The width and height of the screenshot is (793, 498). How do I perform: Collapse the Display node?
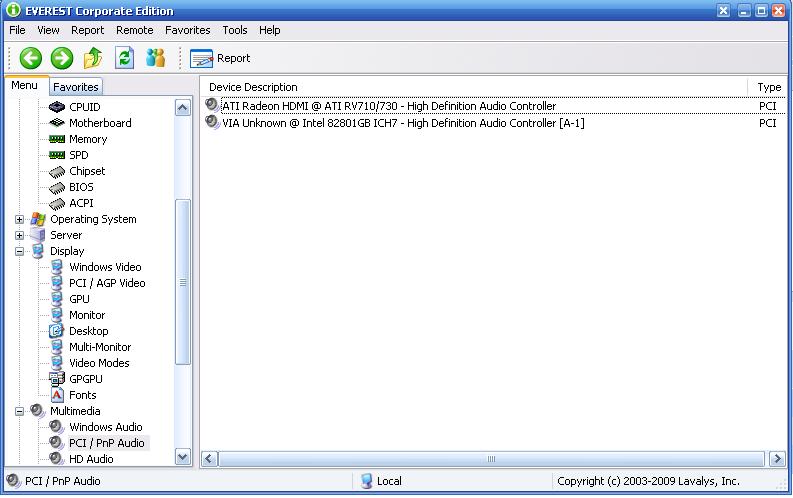19,251
